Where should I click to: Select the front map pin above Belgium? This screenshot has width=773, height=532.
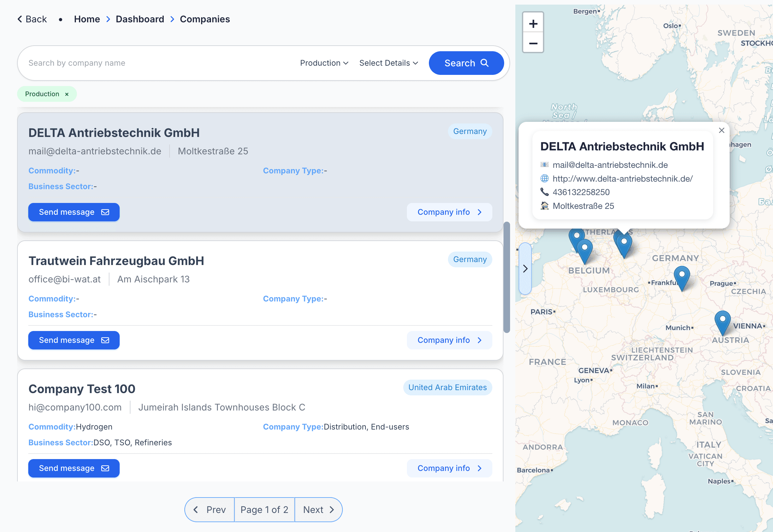tap(584, 252)
